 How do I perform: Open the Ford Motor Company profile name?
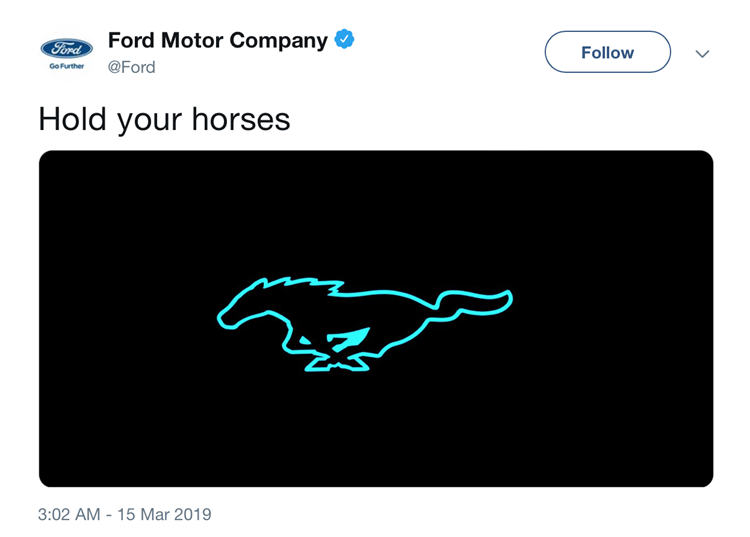218,40
